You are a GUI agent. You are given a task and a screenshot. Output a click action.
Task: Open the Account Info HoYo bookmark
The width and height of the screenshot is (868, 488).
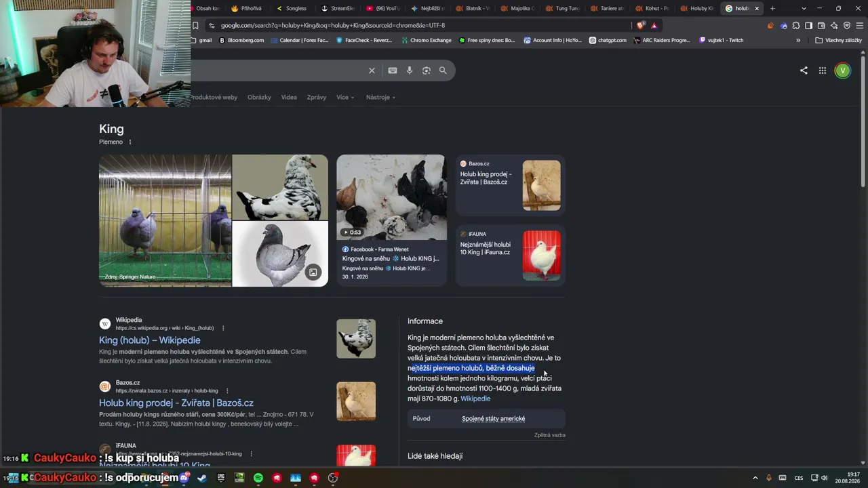553,40
